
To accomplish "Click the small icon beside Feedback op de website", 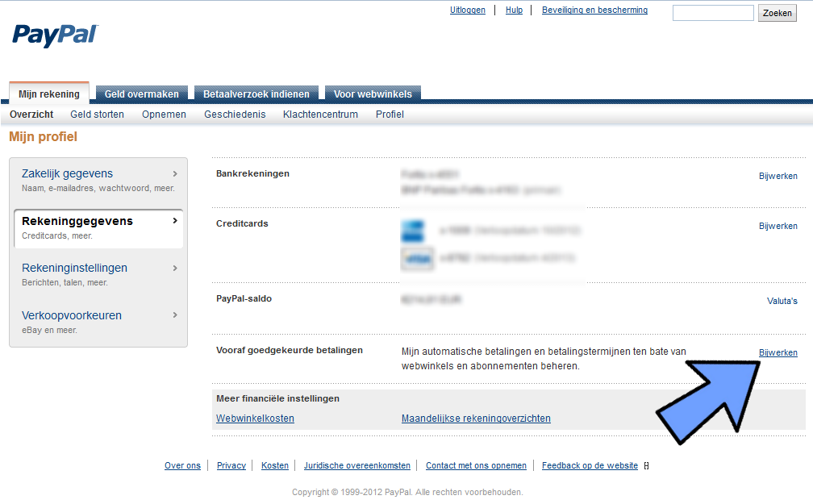I will pos(646,466).
